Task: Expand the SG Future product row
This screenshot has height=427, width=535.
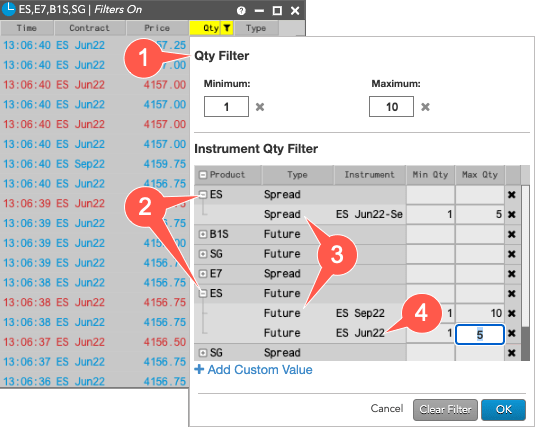Action: click(x=203, y=254)
